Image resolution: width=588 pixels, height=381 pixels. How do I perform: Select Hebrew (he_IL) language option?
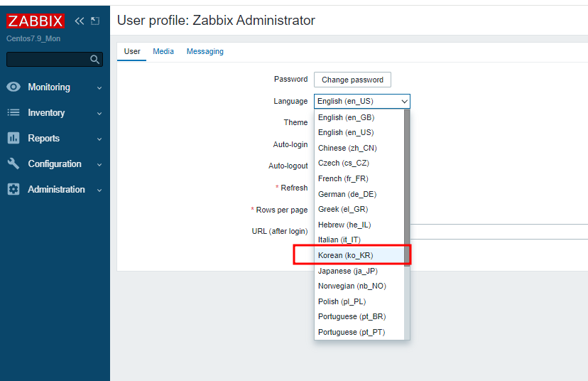(359, 225)
